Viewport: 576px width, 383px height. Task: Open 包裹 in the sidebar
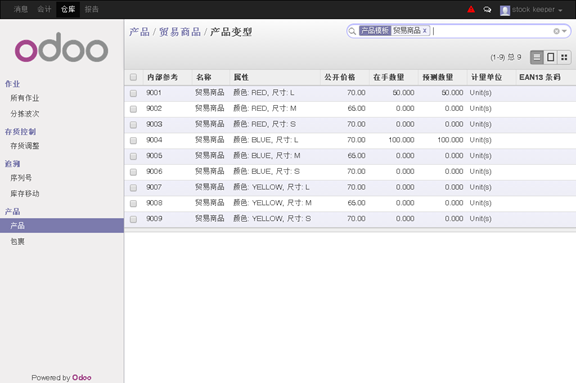pos(17,241)
